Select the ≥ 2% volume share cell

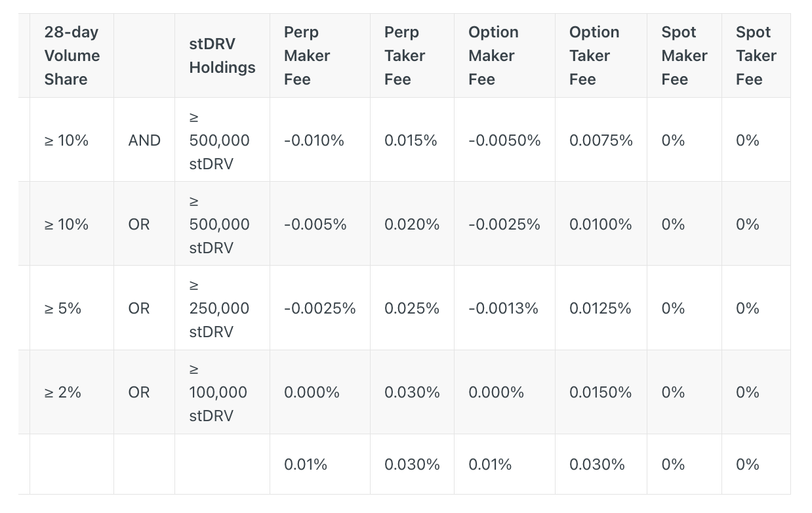(72, 392)
